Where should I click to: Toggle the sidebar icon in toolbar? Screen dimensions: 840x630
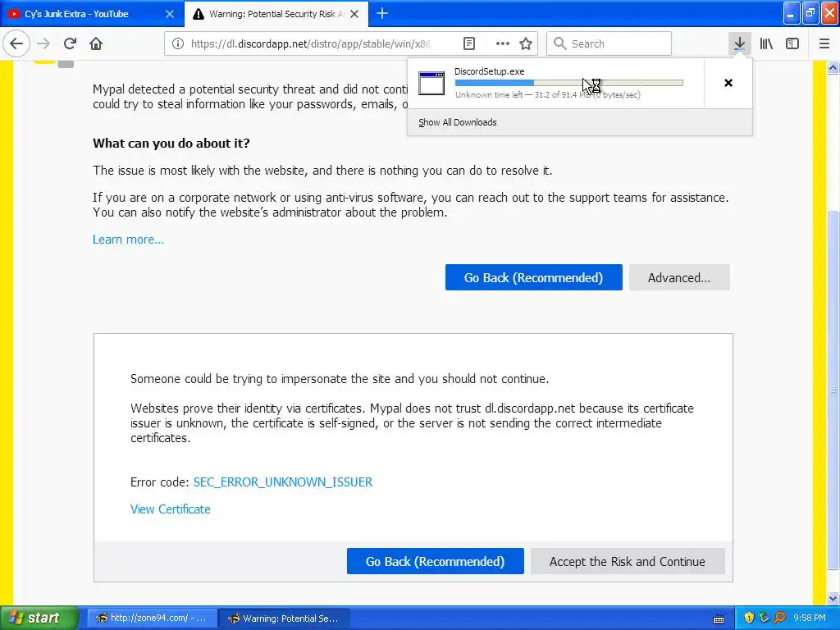click(x=792, y=43)
